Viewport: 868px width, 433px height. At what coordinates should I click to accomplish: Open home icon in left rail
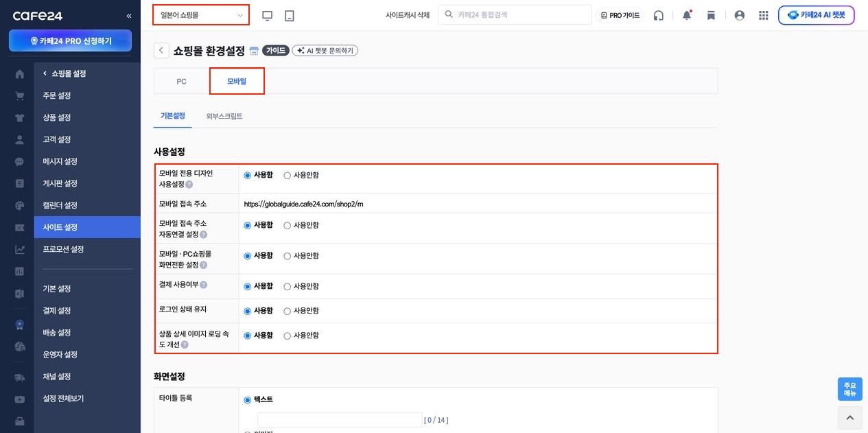pyautogui.click(x=19, y=74)
